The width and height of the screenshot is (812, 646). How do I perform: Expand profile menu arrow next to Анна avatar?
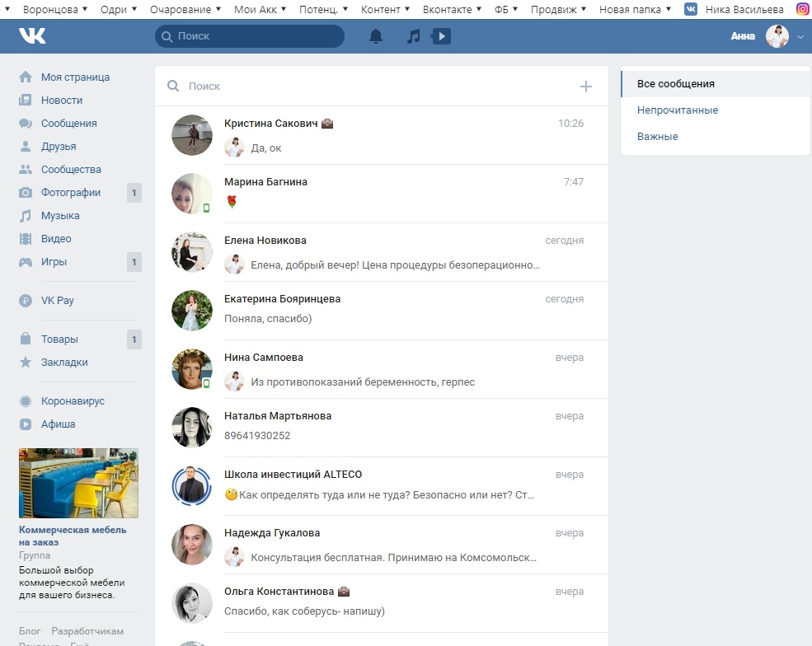click(800, 37)
